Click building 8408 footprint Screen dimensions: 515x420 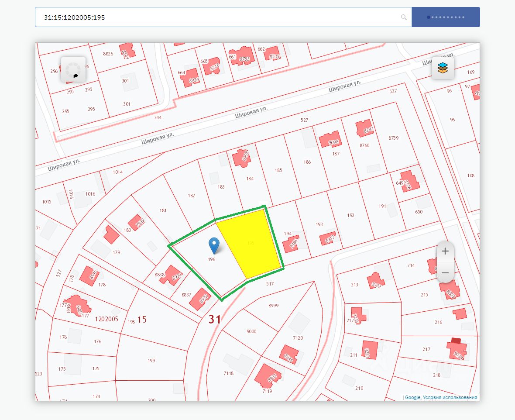point(242,158)
